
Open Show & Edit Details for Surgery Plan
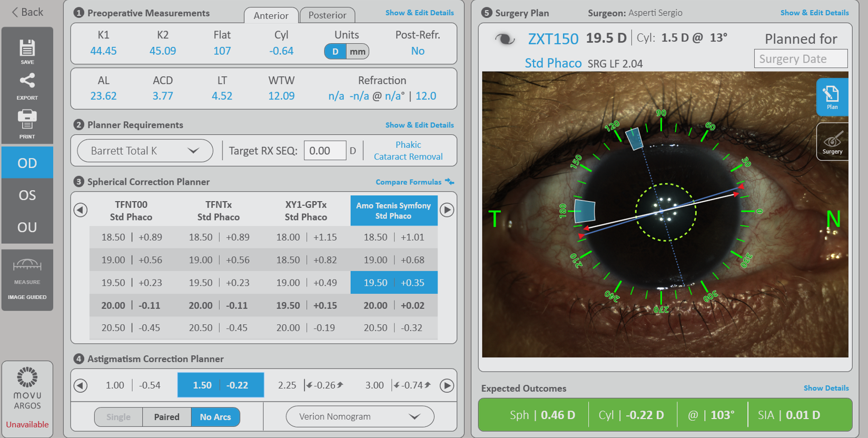tap(814, 13)
